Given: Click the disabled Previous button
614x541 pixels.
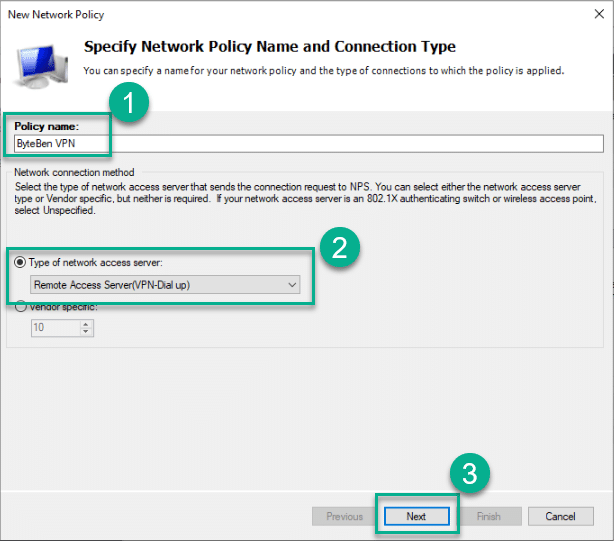Looking at the screenshot, I should [344, 516].
